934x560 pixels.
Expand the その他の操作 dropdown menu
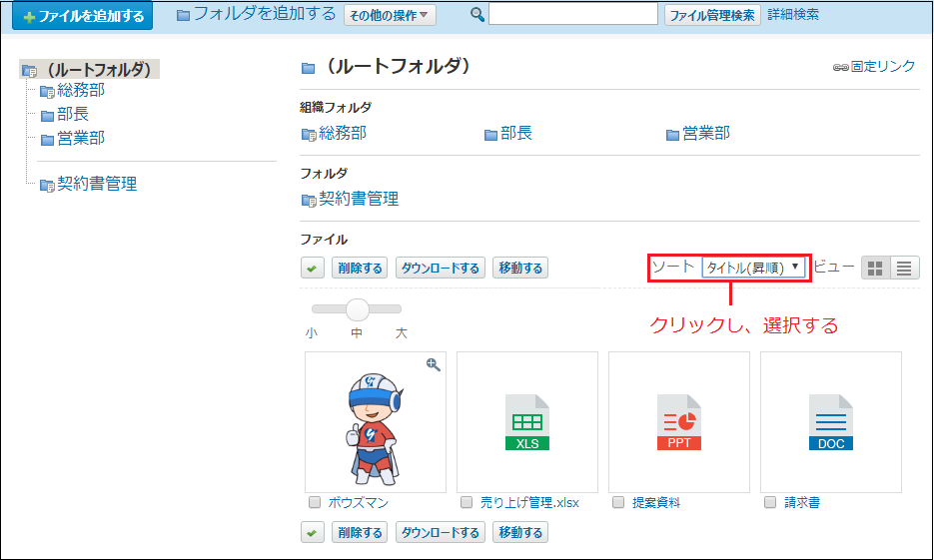pyautogui.click(x=390, y=15)
